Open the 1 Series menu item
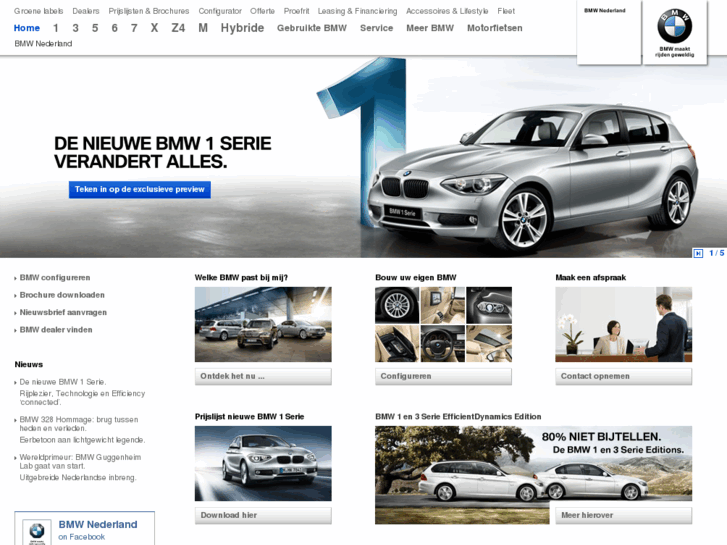This screenshot has width=727, height=545. (x=56, y=28)
